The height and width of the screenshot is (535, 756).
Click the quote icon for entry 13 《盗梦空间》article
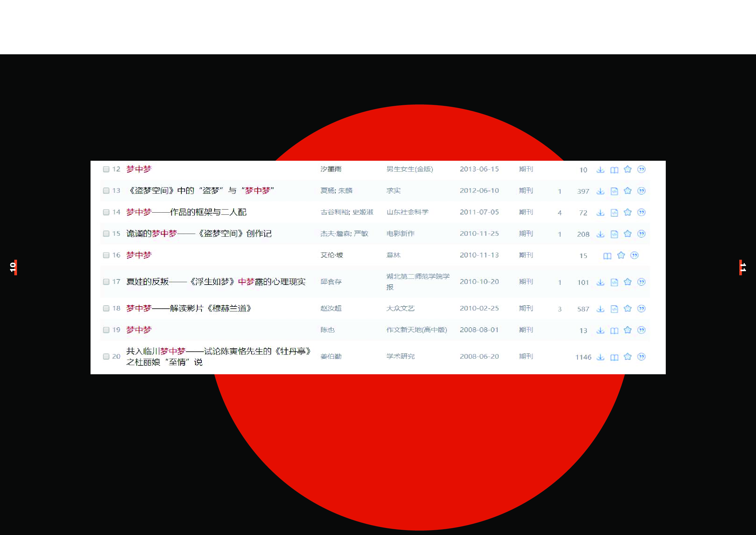click(641, 191)
